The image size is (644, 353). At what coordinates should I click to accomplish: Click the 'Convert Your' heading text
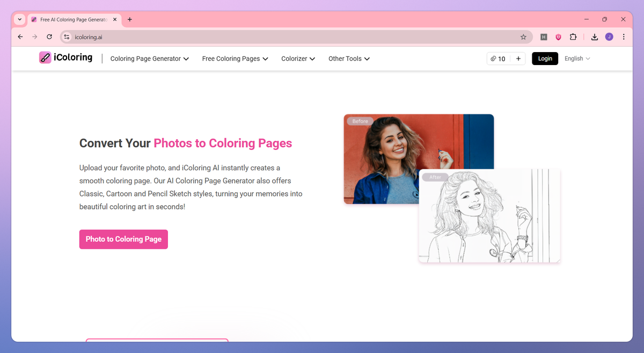coord(115,143)
